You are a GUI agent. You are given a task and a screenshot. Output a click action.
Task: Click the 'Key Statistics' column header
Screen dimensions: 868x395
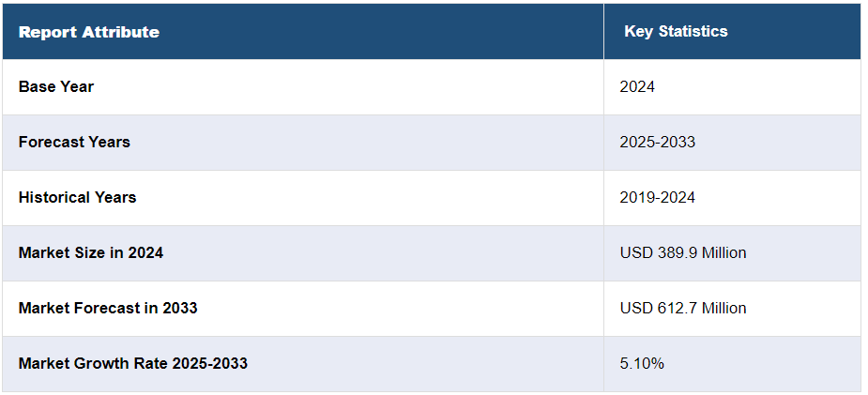[x=676, y=31]
